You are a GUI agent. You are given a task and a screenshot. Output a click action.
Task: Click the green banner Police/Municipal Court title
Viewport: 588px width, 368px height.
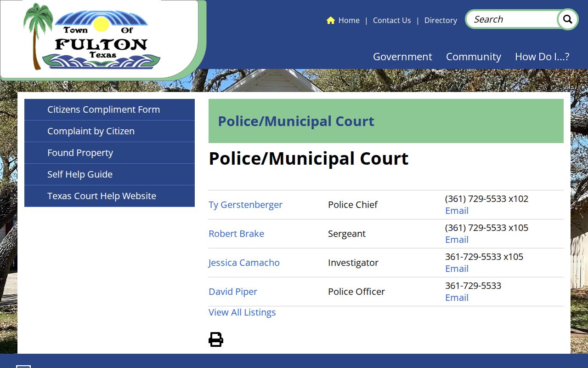coord(296,121)
